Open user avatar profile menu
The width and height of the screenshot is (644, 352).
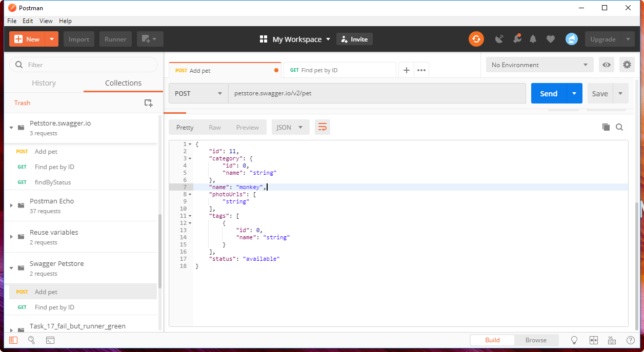[572, 39]
